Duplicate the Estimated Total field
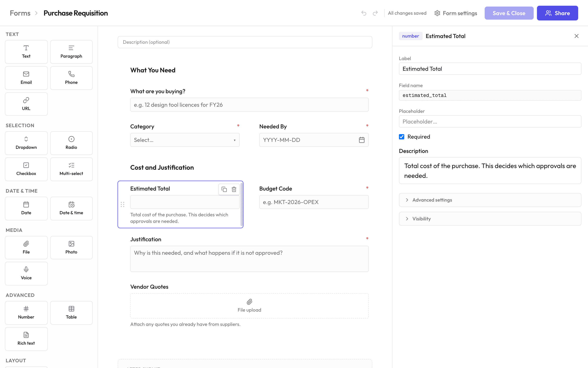 coord(224,189)
